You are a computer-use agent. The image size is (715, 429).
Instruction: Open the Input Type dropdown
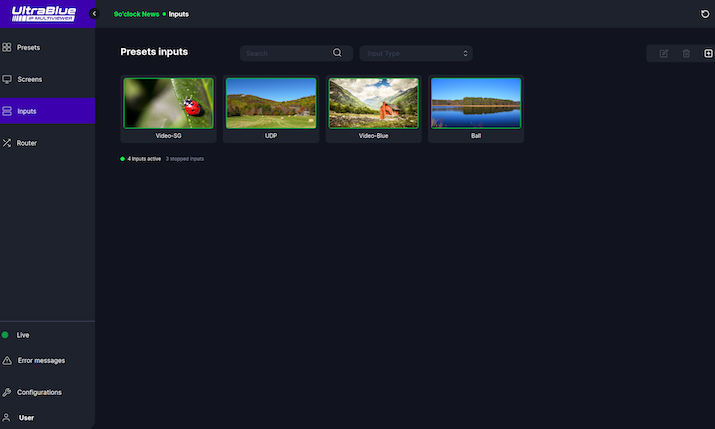coord(416,53)
